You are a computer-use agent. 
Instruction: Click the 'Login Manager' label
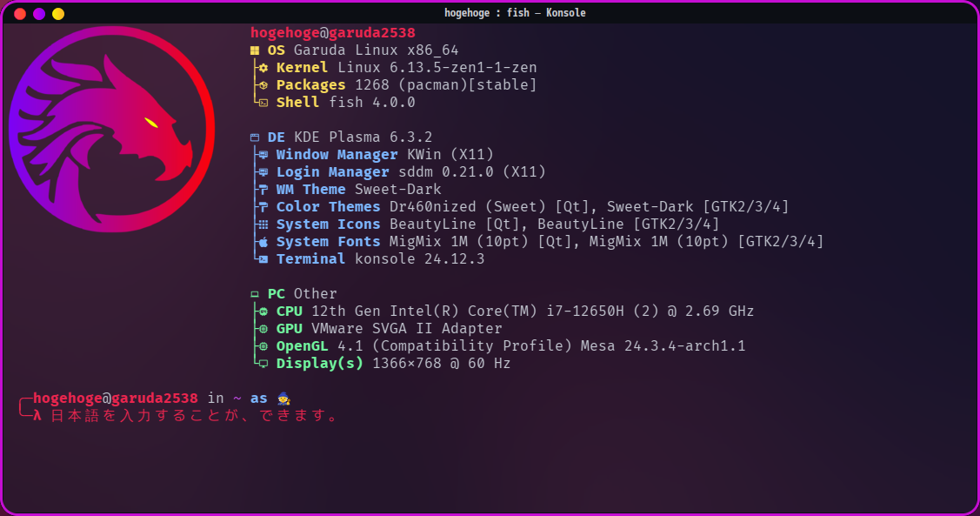pyautogui.click(x=332, y=172)
